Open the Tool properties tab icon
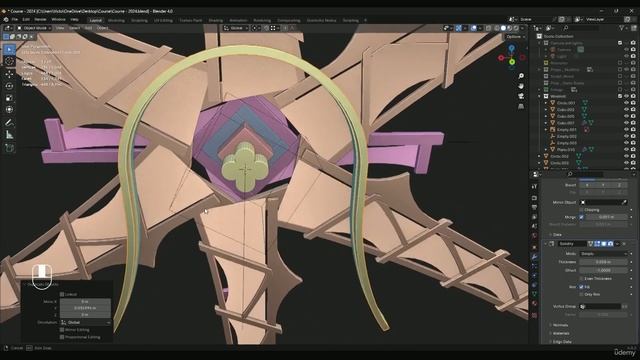The width and height of the screenshot is (640, 360). pos(534,187)
